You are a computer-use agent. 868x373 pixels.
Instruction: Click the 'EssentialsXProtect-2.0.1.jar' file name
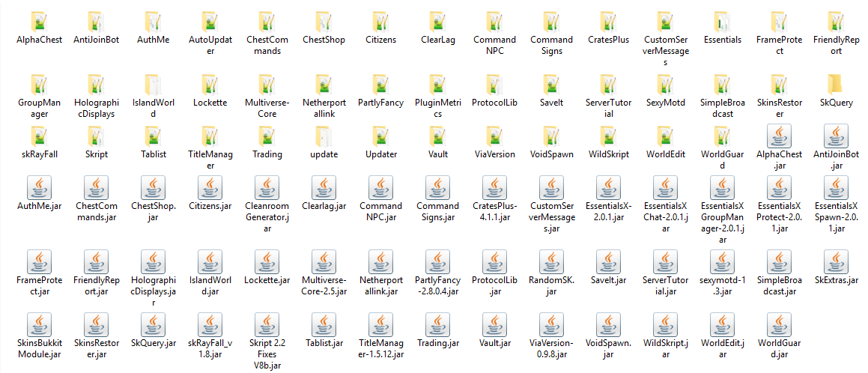coord(780,217)
